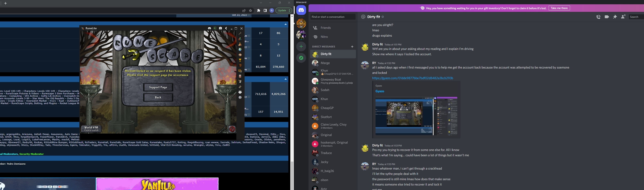Open RuneLite skill calculator icon
Viewport: 644px width, 190px height.
pos(240,76)
